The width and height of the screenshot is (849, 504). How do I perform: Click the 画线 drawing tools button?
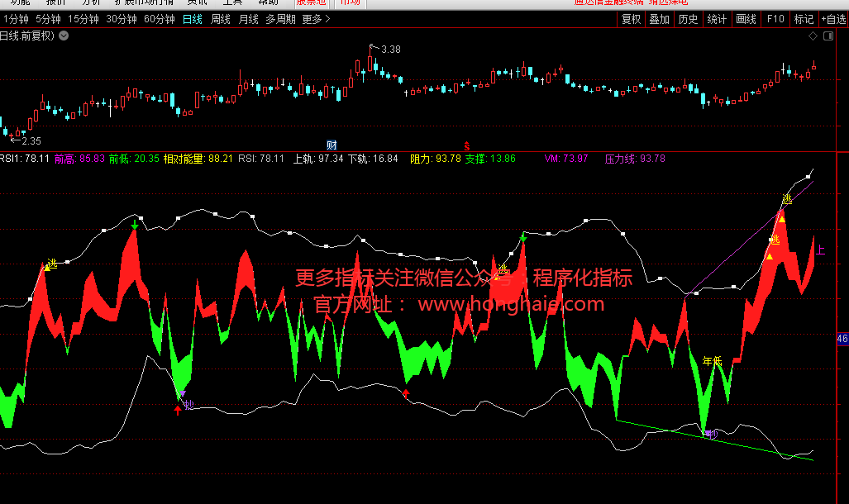pos(746,19)
